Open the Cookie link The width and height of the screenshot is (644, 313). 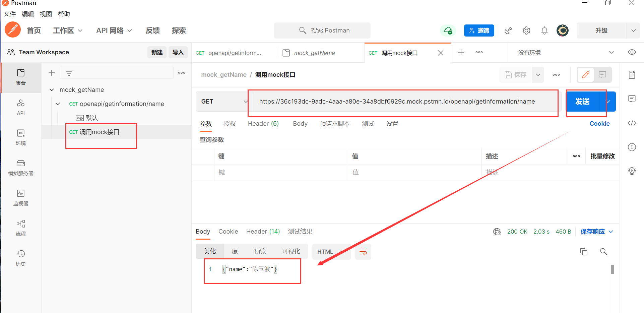pyautogui.click(x=599, y=124)
